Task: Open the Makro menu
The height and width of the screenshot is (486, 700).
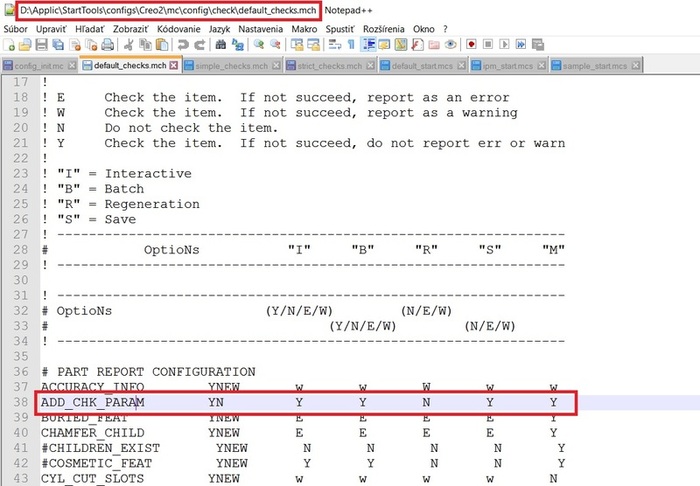Action: click(304, 30)
